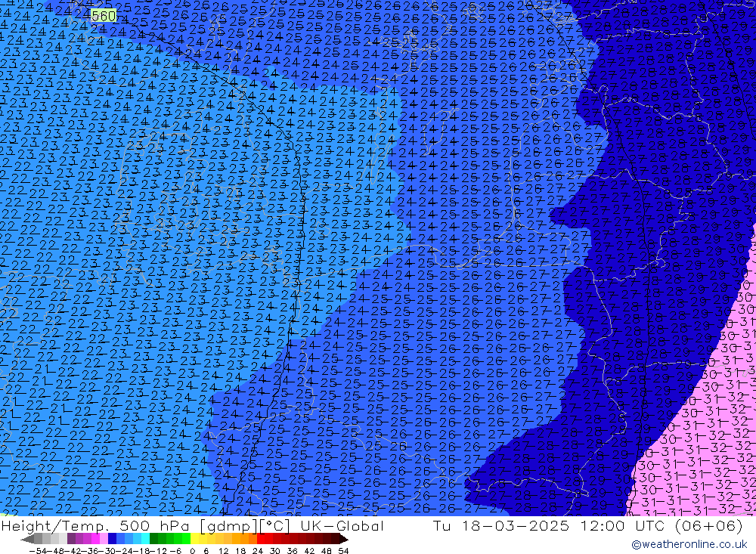Pick the light pink legend swatch
756x554 pixels.
(x=104, y=539)
